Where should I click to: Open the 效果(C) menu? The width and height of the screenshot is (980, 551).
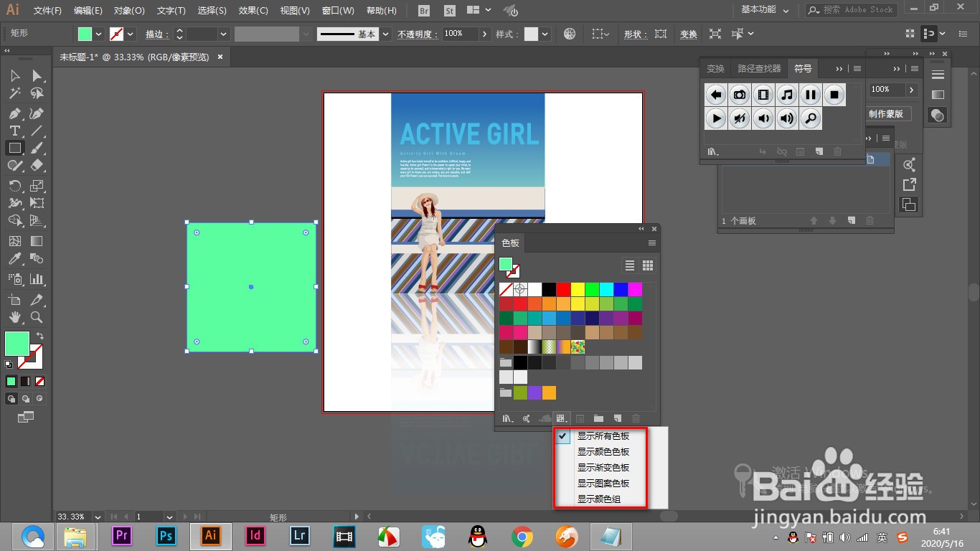[x=253, y=11]
